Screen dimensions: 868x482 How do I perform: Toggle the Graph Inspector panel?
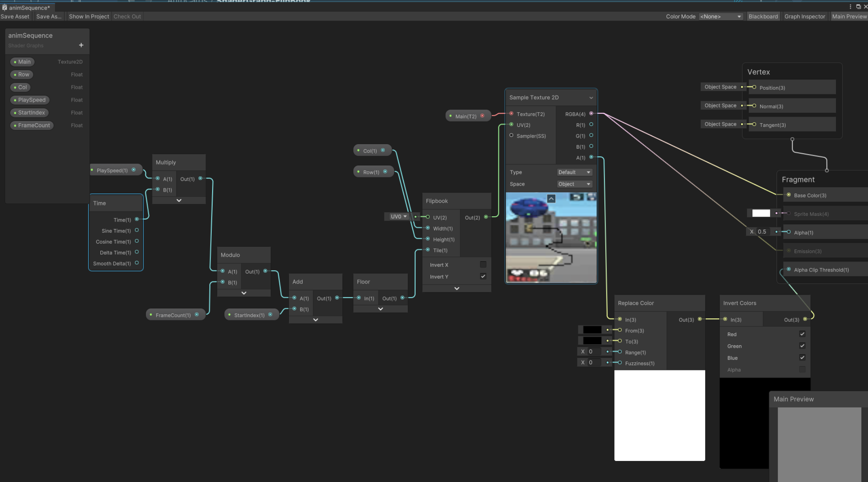805,16
